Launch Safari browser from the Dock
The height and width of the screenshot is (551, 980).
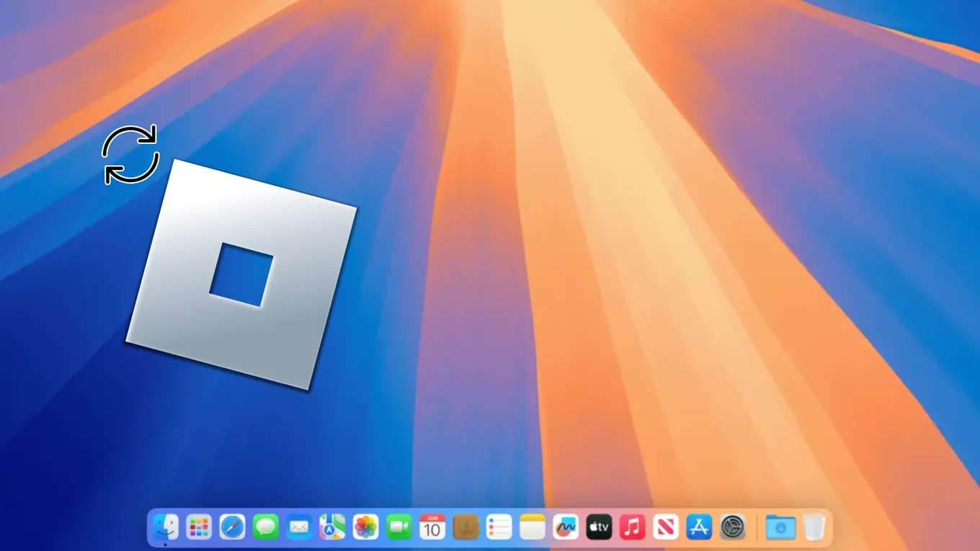[232, 527]
